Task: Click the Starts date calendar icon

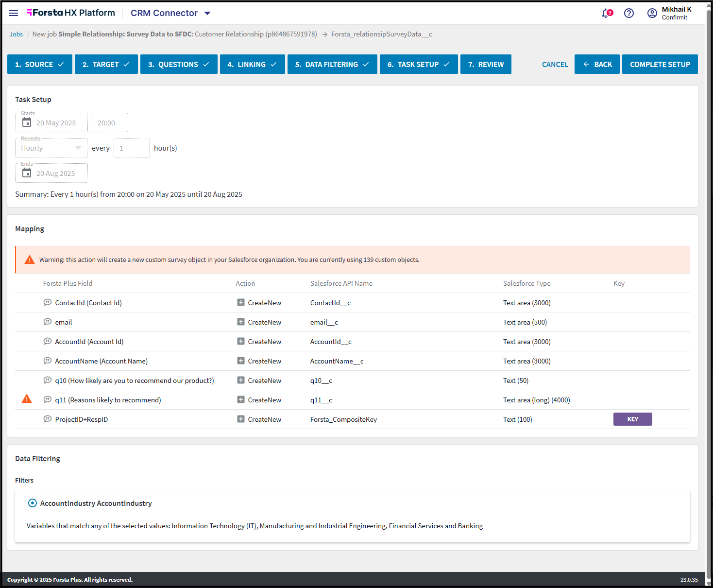Action: pyautogui.click(x=27, y=122)
